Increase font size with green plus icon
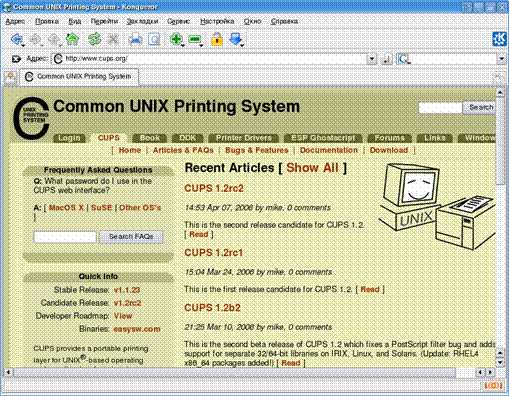509x396 pixels. click(175, 39)
